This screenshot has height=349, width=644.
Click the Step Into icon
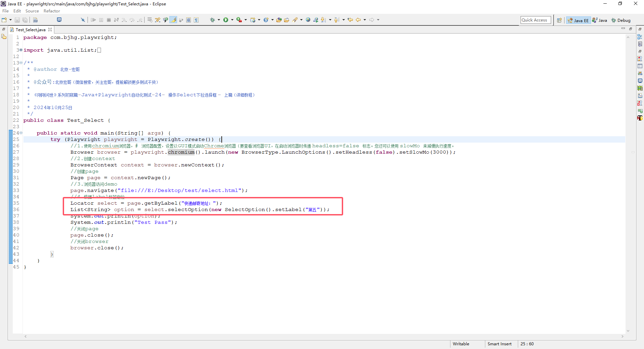124,20
